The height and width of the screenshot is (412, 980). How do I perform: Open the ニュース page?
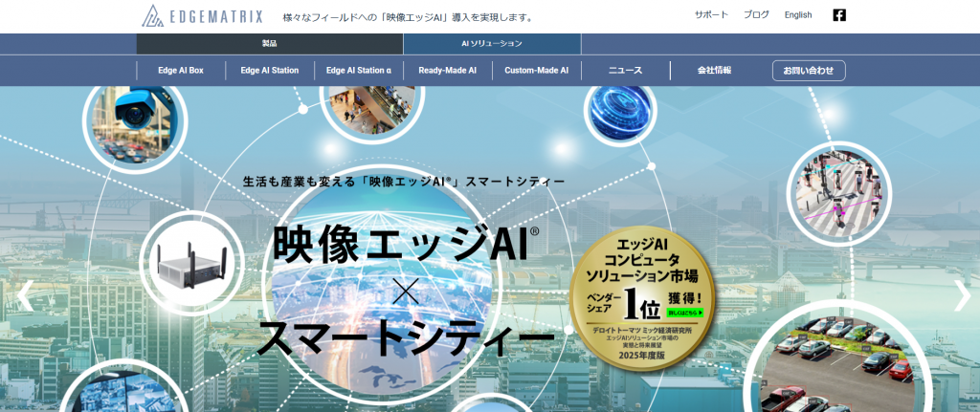click(625, 71)
